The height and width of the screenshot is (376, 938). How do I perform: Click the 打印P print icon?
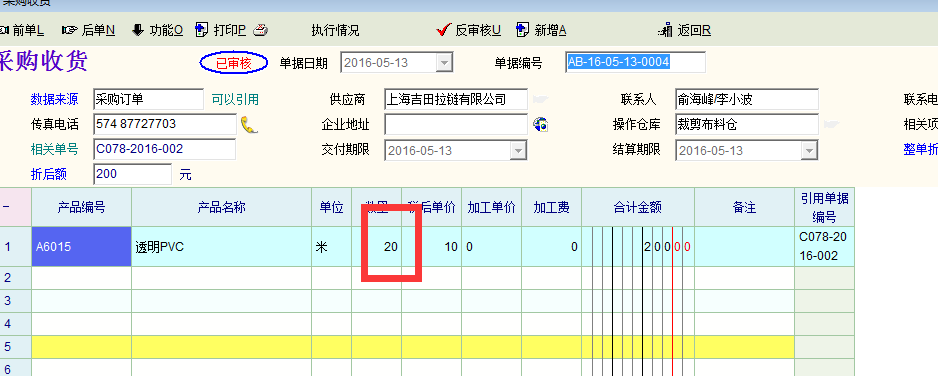[x=202, y=30]
